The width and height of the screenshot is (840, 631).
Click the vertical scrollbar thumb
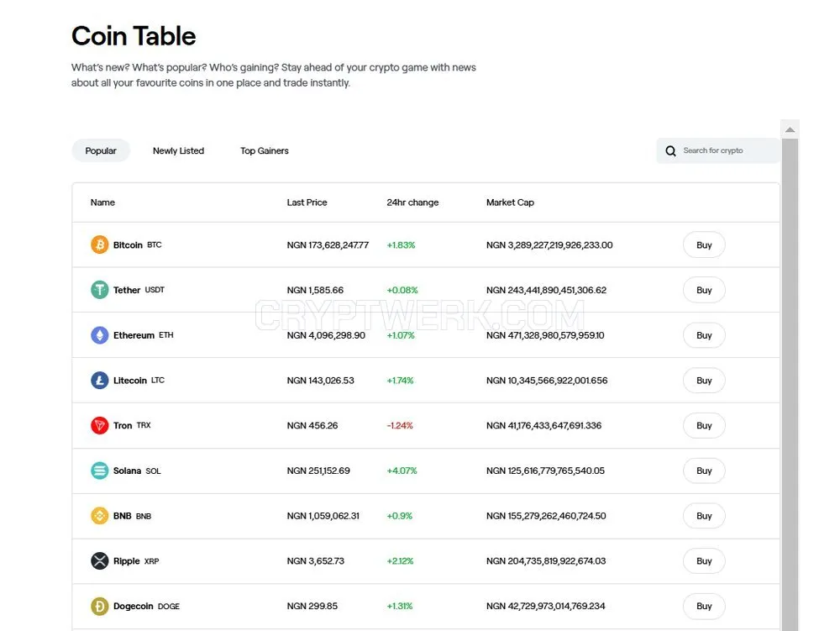[790, 385]
